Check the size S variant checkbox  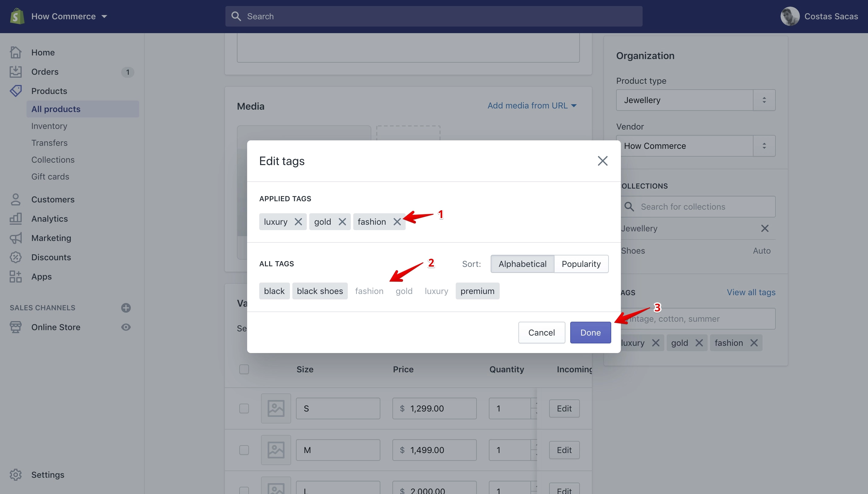tap(244, 408)
